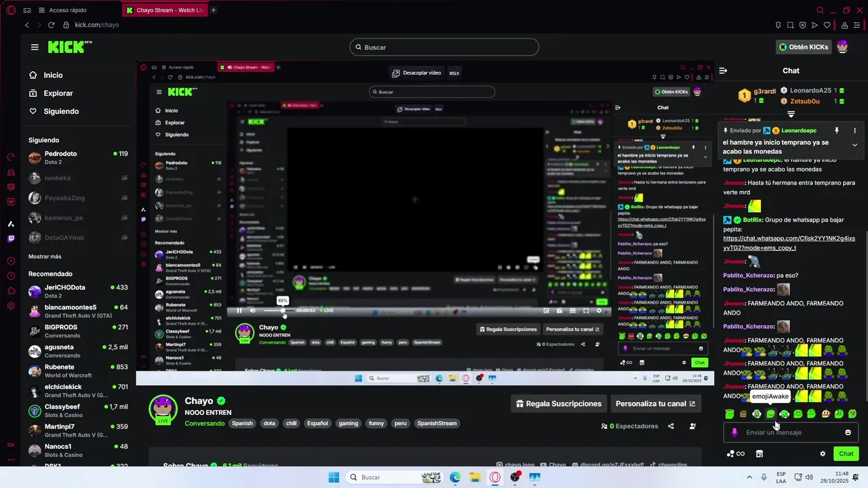Open Nanocs1 recommended channel

tap(78, 450)
